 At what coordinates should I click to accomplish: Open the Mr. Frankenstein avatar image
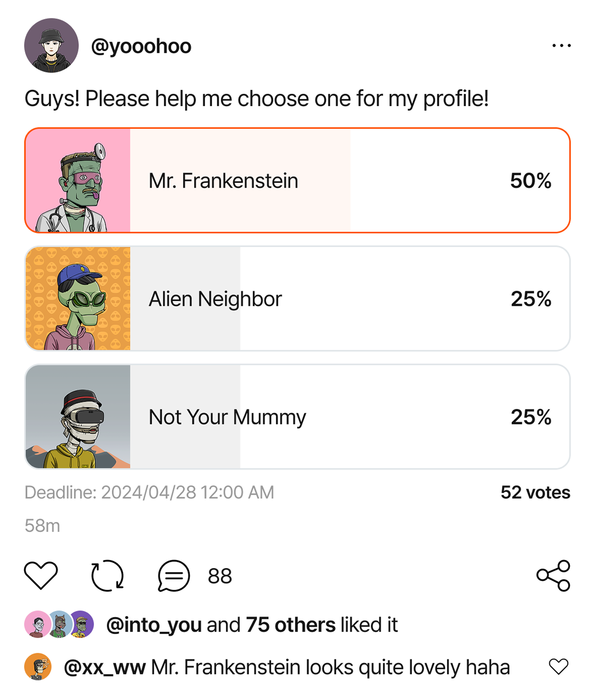[x=78, y=181]
